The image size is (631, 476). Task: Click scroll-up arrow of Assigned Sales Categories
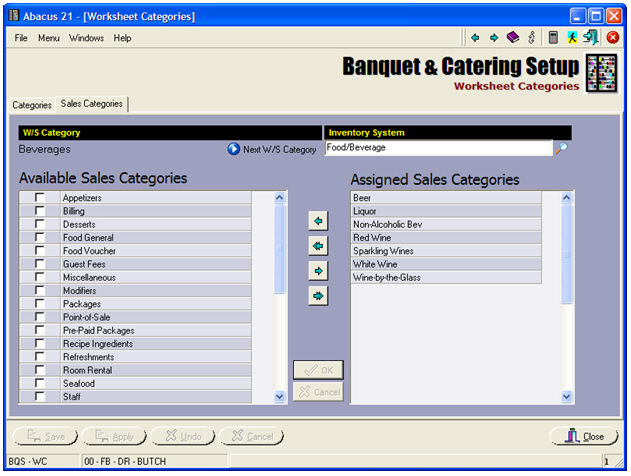pos(566,198)
